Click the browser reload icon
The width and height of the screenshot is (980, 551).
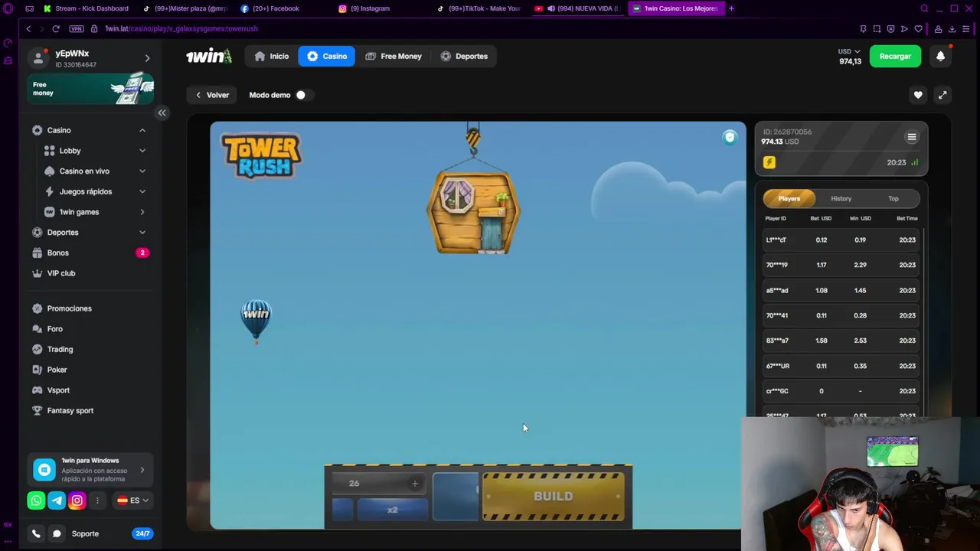tap(56, 28)
